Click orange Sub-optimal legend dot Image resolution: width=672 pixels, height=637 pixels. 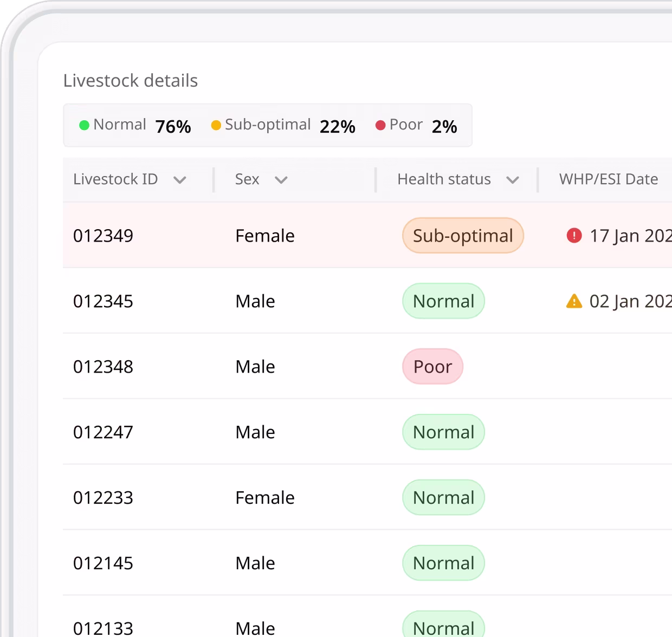point(216,125)
